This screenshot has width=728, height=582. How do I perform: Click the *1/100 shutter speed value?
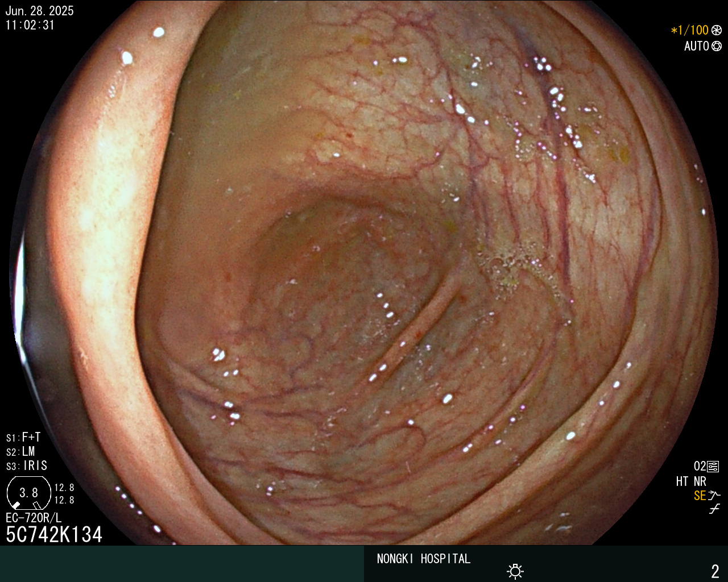coord(690,31)
